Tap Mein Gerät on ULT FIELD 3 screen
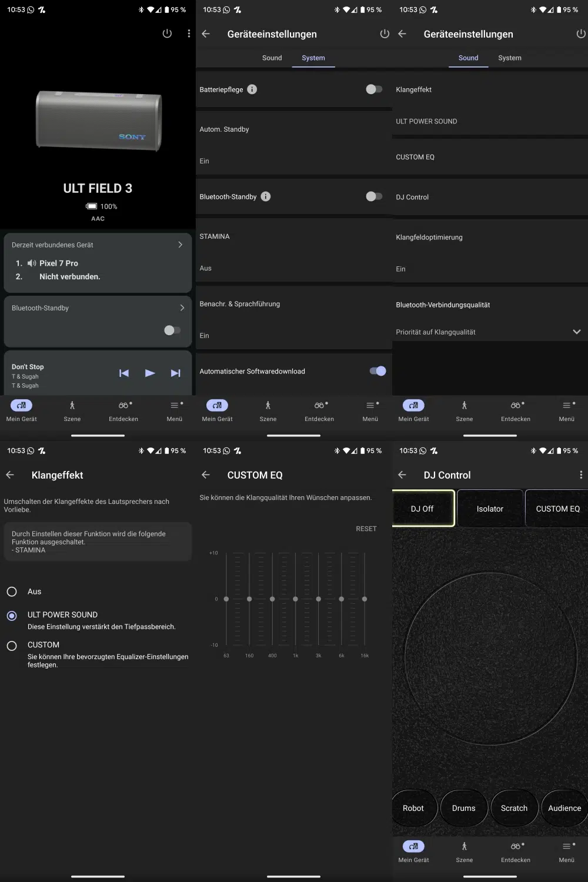This screenshot has width=588, height=882. [21, 410]
